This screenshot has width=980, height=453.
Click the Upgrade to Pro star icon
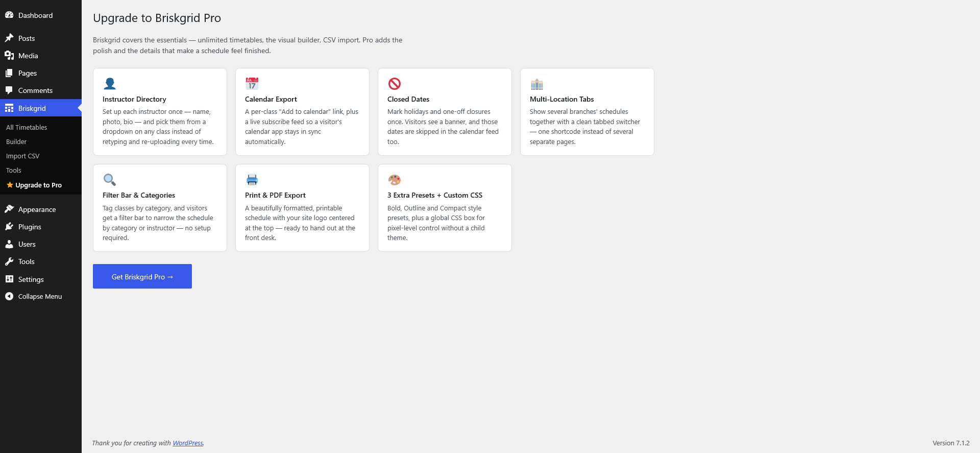click(10, 185)
